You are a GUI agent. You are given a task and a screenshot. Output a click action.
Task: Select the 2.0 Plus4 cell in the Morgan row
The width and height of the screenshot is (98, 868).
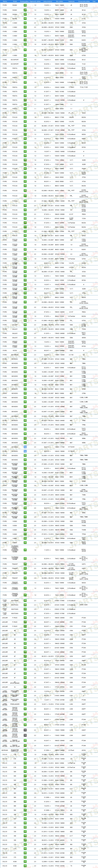pos(71,750)
